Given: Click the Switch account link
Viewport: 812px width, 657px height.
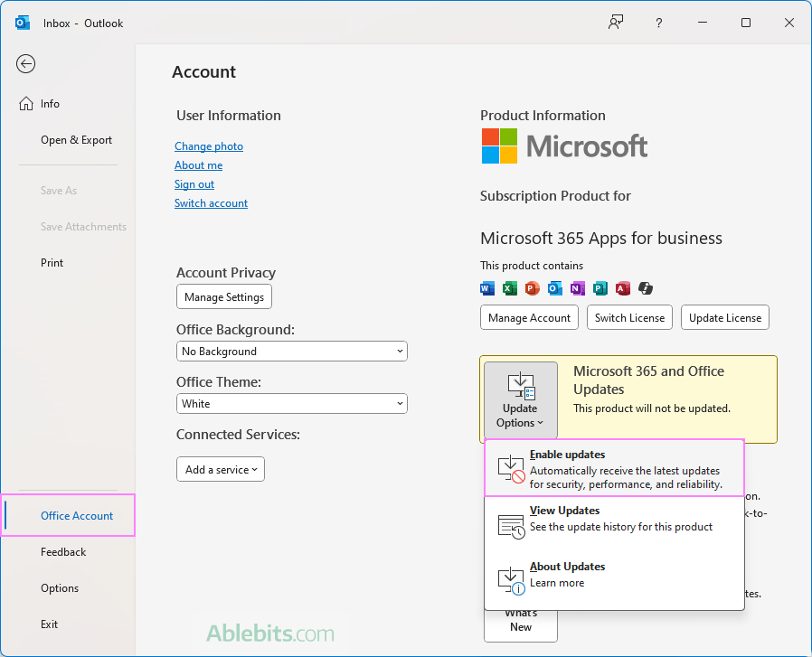Looking at the screenshot, I should [211, 203].
